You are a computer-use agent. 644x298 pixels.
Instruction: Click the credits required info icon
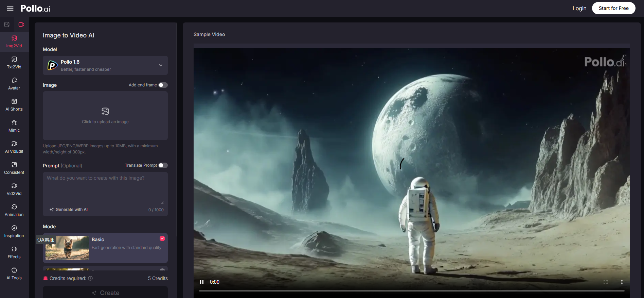(90, 278)
